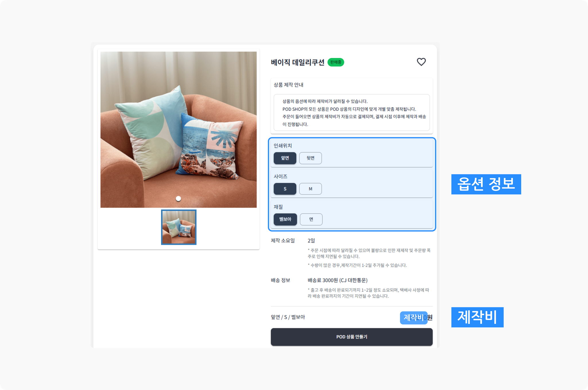Select 벨보아 material option

[285, 219]
